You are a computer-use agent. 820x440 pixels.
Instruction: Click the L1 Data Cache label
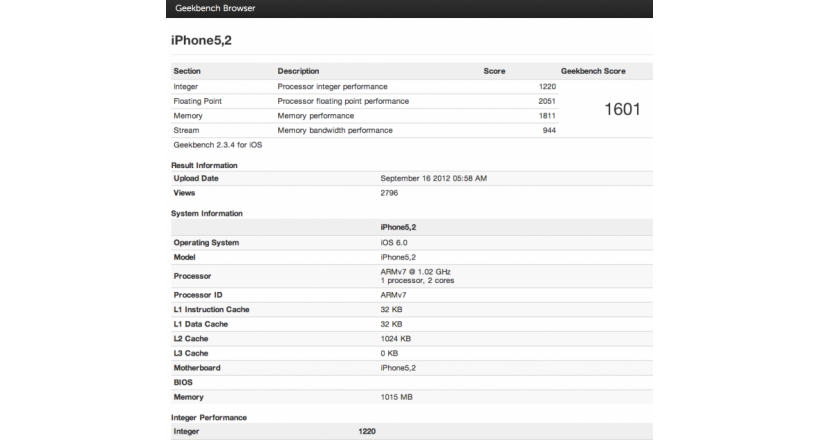[x=201, y=324]
